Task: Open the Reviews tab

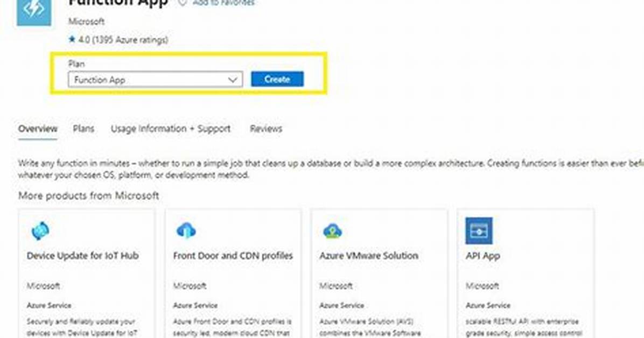Action: 266,129
